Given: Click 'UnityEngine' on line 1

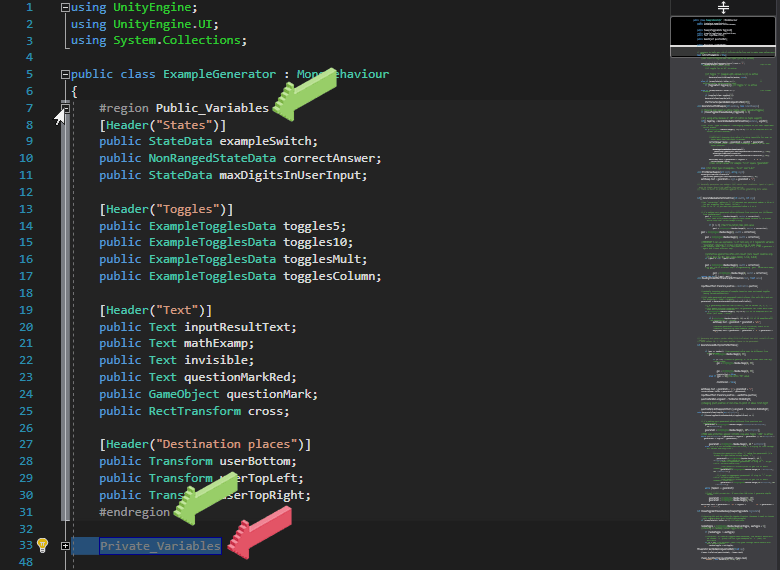Looking at the screenshot, I should point(152,7).
